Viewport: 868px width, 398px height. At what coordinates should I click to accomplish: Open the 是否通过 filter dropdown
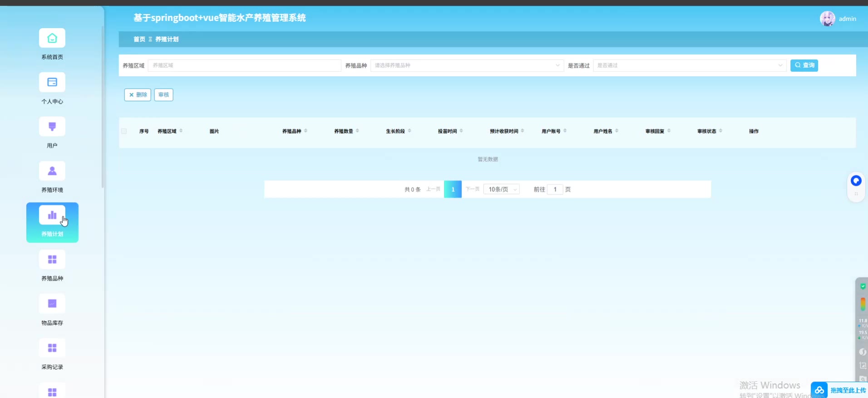[690, 65]
